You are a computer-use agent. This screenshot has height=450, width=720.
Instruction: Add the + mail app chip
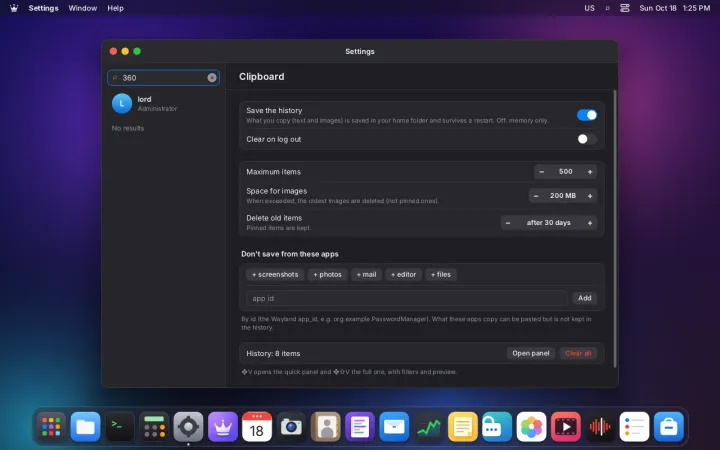tap(366, 275)
